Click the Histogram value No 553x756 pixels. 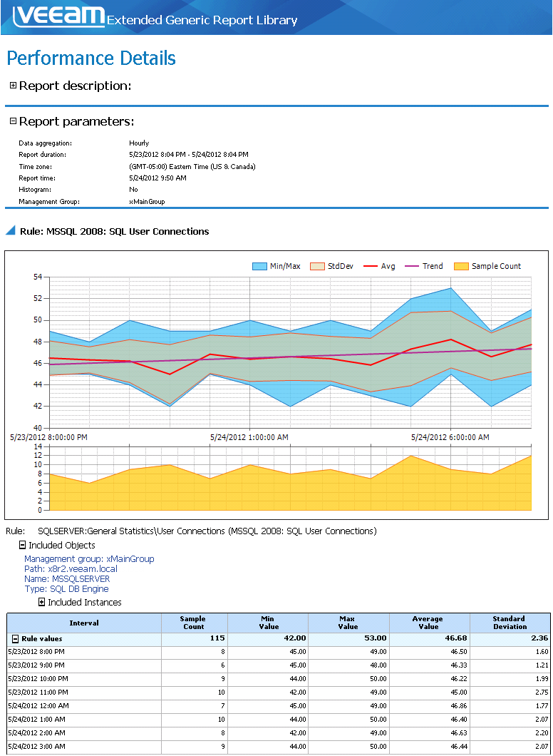coord(133,190)
